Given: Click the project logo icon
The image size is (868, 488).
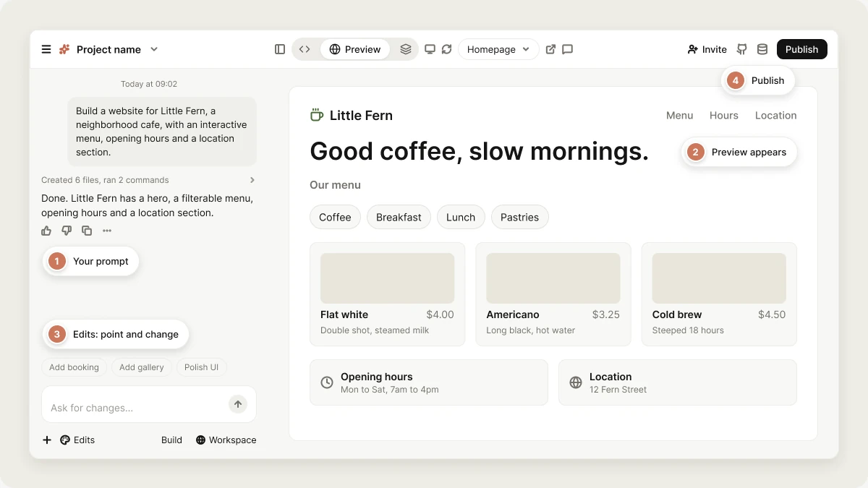Looking at the screenshot, I should pyautogui.click(x=64, y=49).
